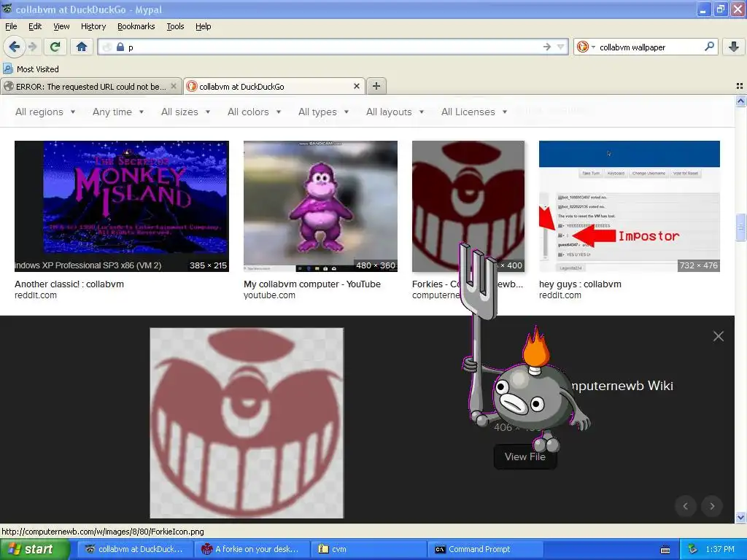Close the image detail panel X
The width and height of the screenshot is (747, 560).
pos(719,336)
